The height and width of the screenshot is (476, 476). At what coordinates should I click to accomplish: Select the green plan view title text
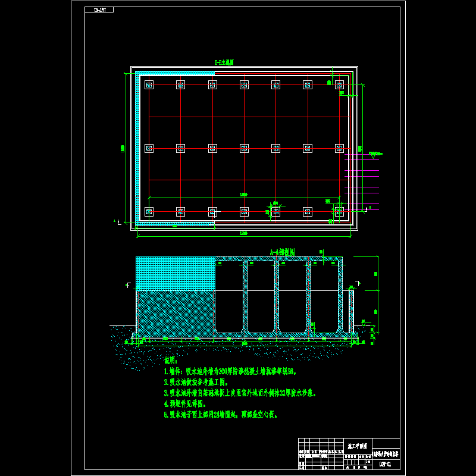[x=224, y=62]
